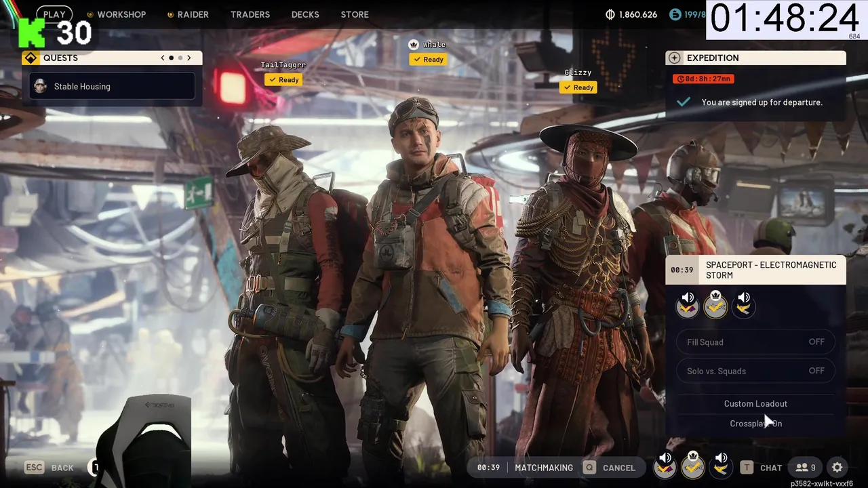Viewport: 868px width, 488px height.
Task: Select the first quest page dot
Action: pos(171,58)
